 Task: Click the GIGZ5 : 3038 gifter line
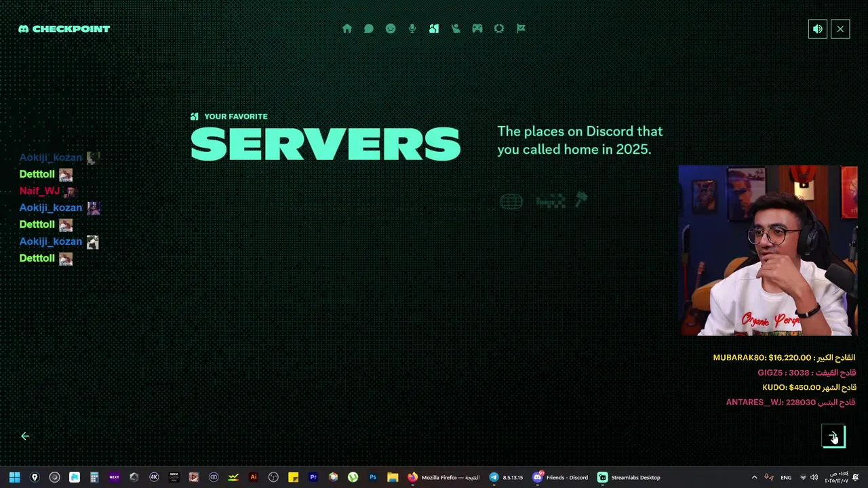click(806, 373)
